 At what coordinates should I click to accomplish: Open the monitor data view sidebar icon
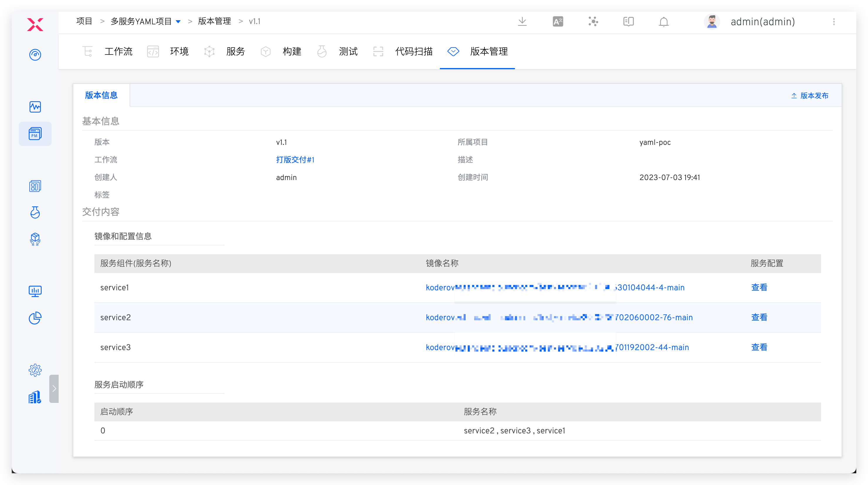(x=35, y=291)
